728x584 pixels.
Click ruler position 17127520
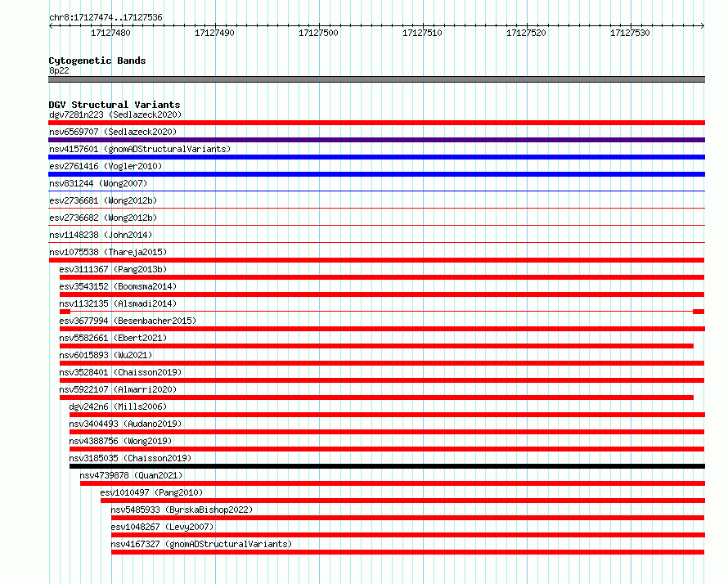click(526, 33)
